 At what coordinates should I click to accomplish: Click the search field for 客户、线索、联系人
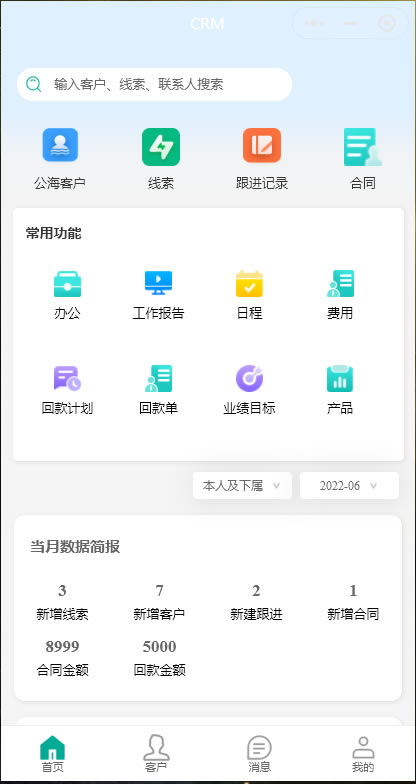pyautogui.click(x=154, y=84)
